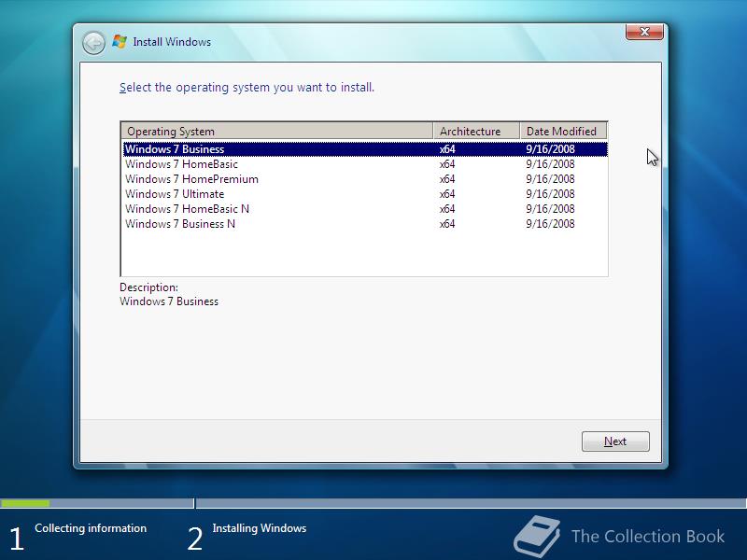Click x64 in Windows 7 Ultimate row
The height and width of the screenshot is (560, 747).
coord(447,194)
